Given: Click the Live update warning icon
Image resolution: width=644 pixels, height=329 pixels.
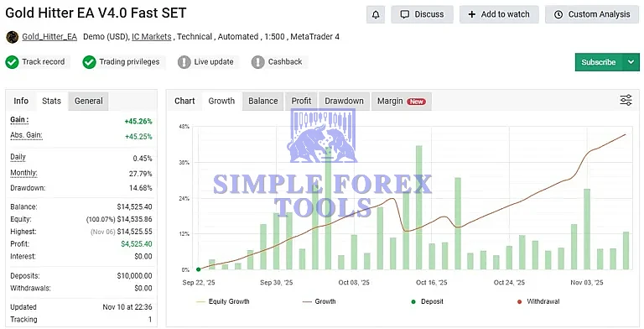Looking at the screenshot, I should 184,62.
